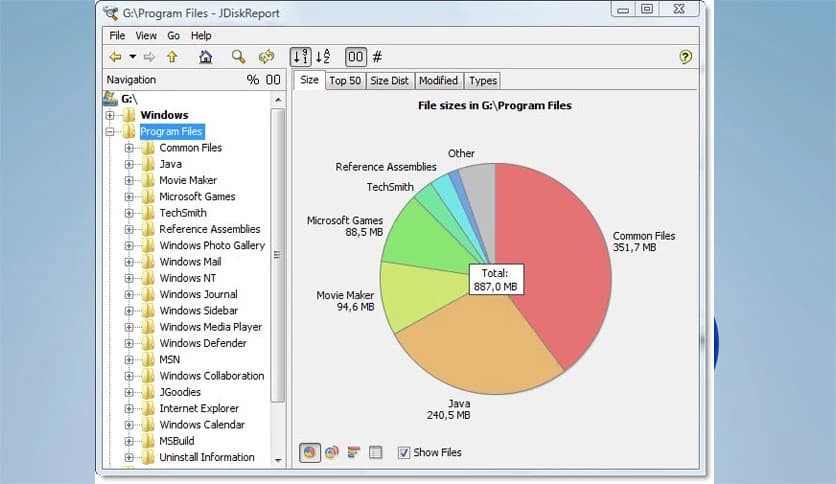The image size is (836, 484).
Task: Switch to ring chart view
Action: (x=331, y=453)
